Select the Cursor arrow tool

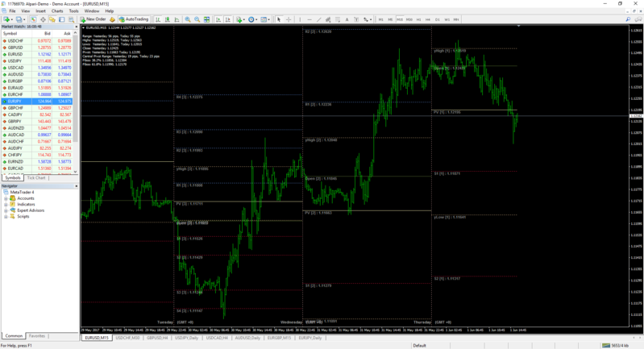coord(279,19)
